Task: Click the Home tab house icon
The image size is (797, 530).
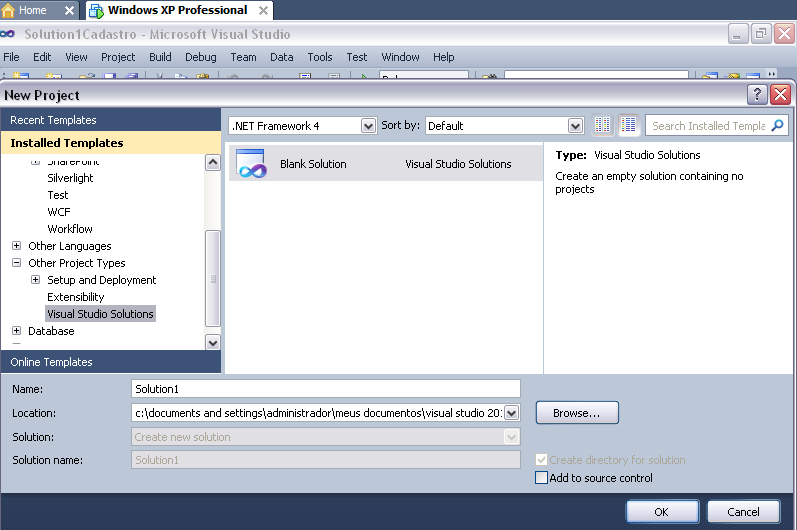Action: 8,10
